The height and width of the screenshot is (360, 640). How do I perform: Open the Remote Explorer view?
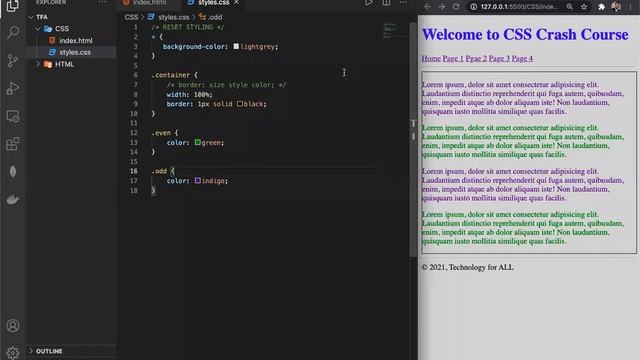pos(13,116)
